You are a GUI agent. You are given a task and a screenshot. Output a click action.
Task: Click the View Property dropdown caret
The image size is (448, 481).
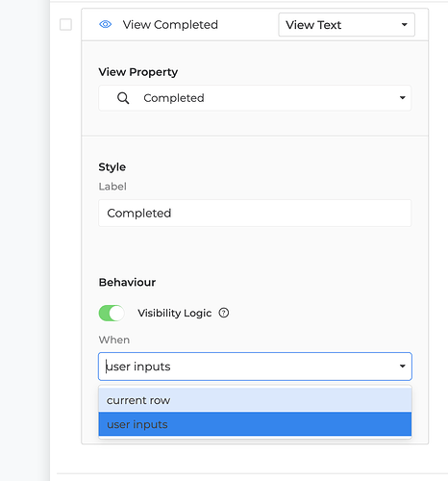pyautogui.click(x=403, y=98)
